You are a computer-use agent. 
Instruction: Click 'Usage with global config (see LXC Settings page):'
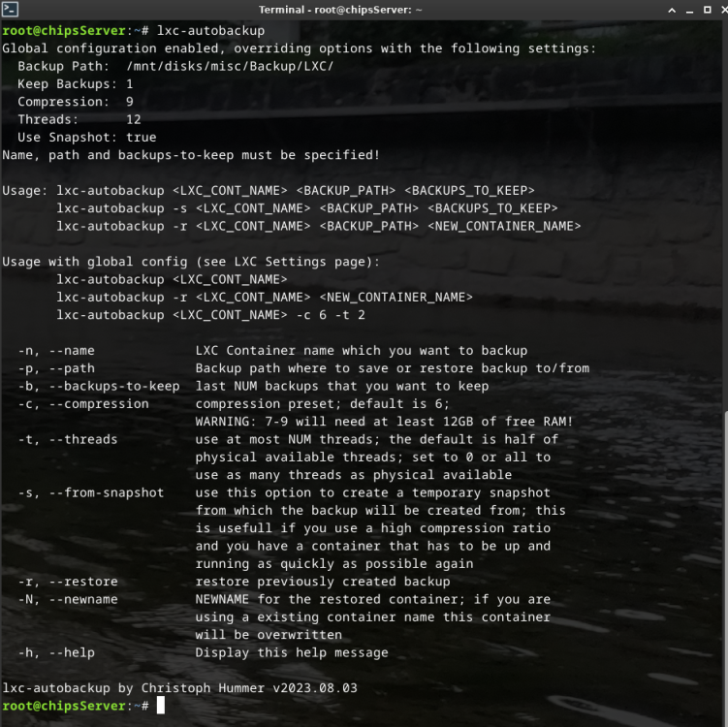click(191, 262)
